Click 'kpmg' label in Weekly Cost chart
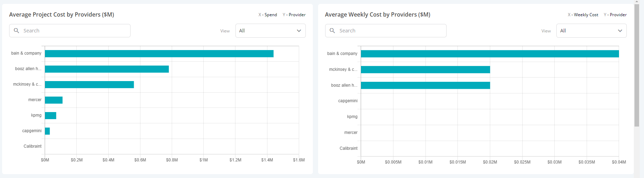 [x=352, y=117]
